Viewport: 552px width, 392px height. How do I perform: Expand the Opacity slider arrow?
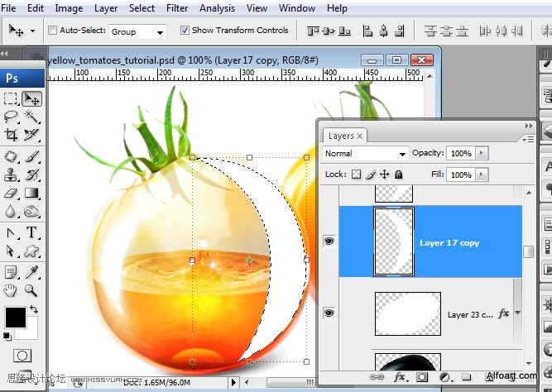coord(482,153)
